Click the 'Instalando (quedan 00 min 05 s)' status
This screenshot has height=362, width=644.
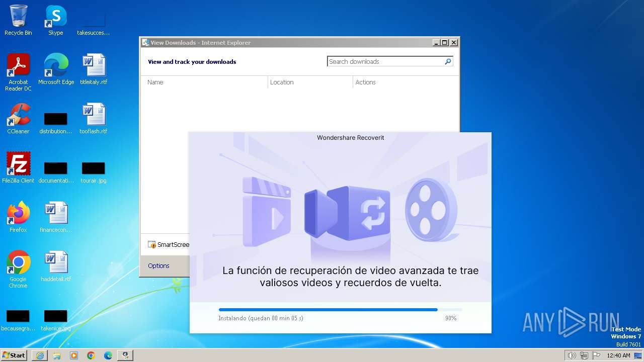261,318
